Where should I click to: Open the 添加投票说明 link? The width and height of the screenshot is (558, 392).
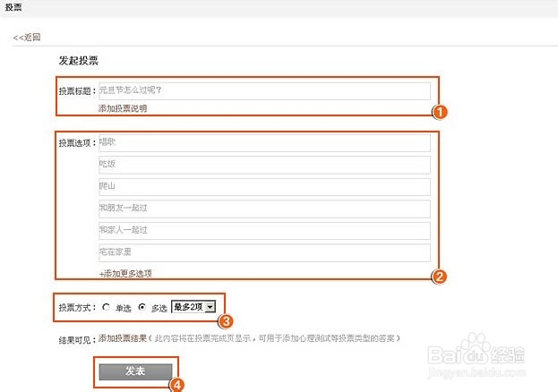pyautogui.click(x=123, y=108)
